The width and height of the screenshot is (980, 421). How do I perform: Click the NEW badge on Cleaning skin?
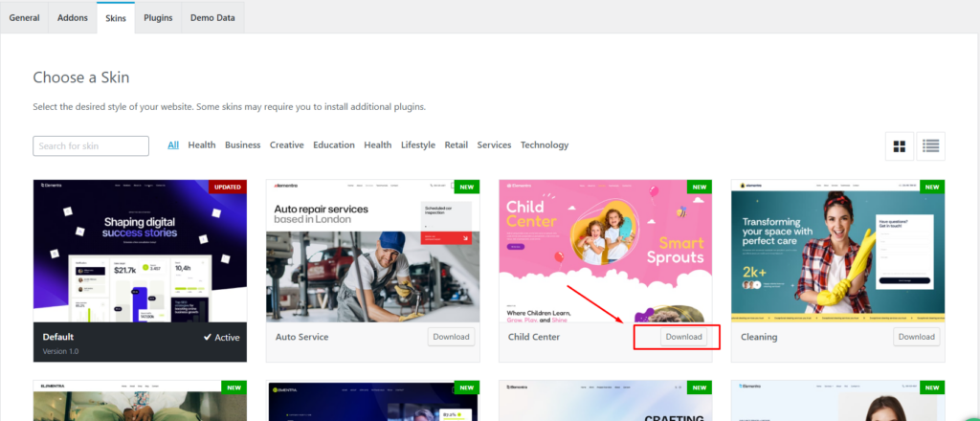point(932,187)
